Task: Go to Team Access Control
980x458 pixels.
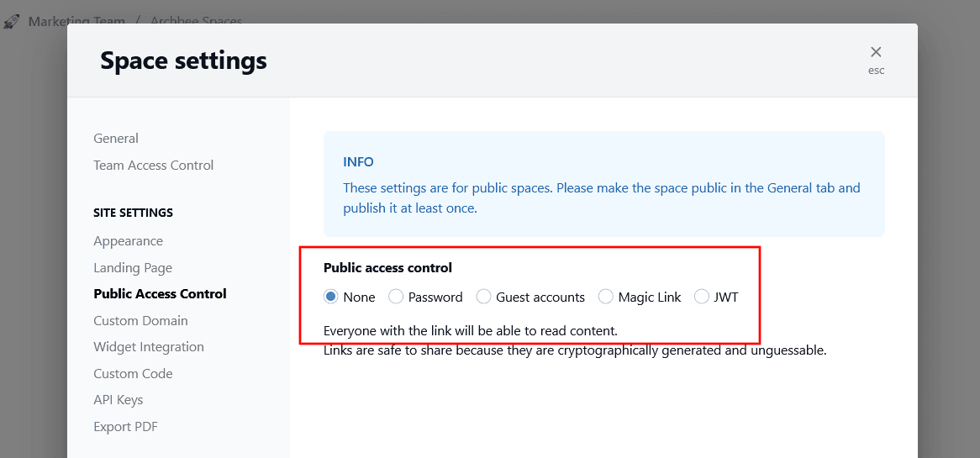Action: (x=154, y=166)
